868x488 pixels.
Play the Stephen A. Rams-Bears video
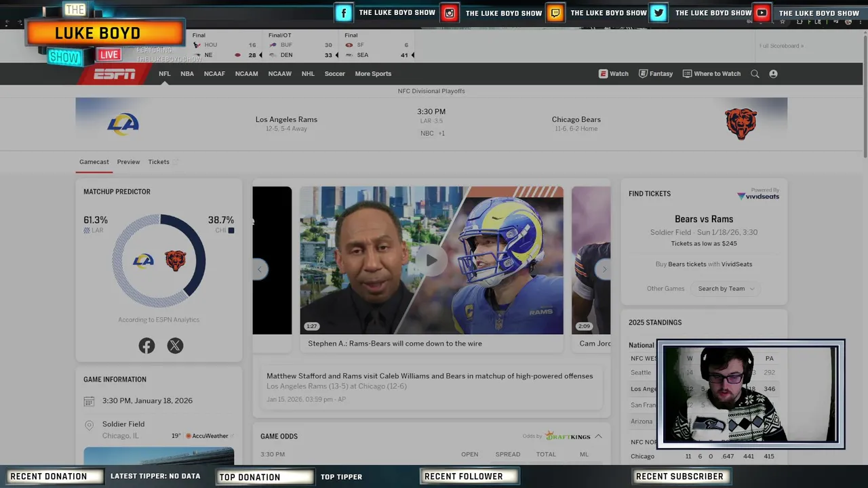pyautogui.click(x=431, y=260)
